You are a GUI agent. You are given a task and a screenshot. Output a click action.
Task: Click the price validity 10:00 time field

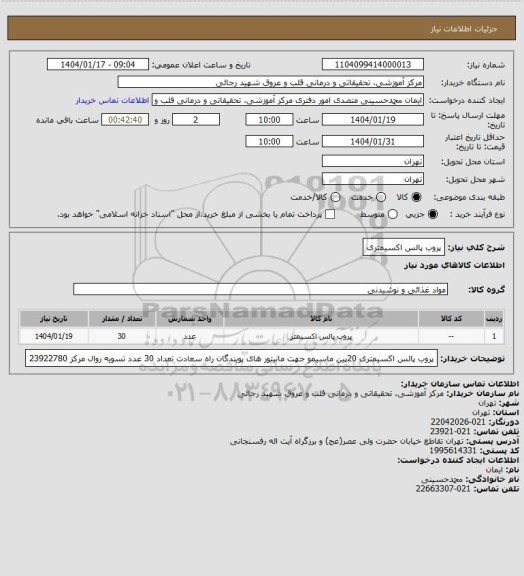(x=269, y=141)
